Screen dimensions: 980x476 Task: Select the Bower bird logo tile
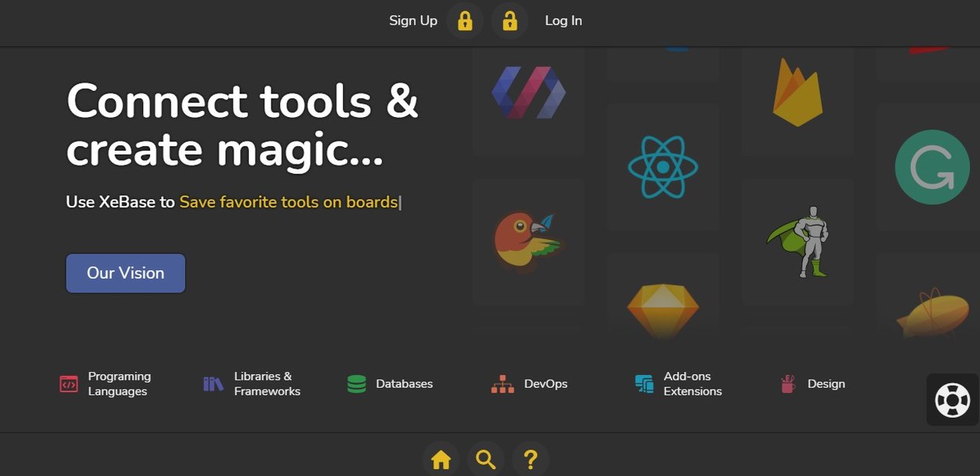point(528,242)
